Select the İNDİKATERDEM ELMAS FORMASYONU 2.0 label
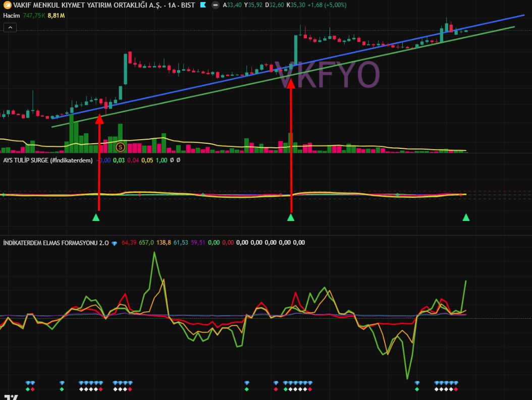 coord(56,243)
